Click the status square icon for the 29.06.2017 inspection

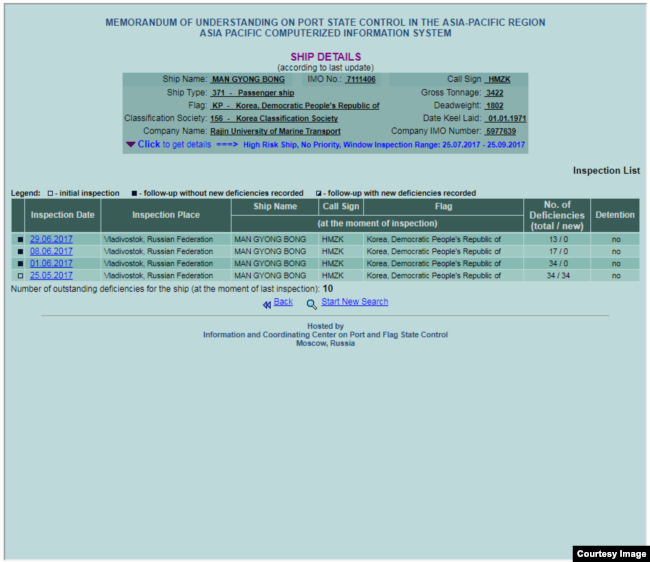[19, 240]
